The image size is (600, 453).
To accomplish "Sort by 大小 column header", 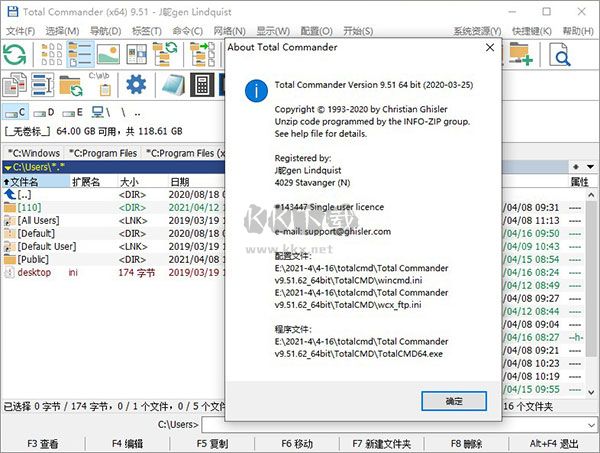I will pos(142,182).
